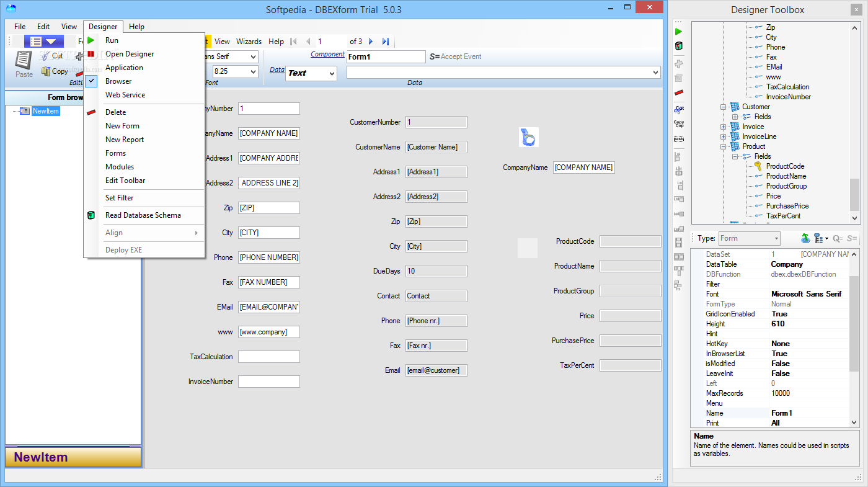This screenshot has width=868, height=487.
Task: Click the red delete bar icon in Designer Toolbox
Action: click(x=679, y=92)
